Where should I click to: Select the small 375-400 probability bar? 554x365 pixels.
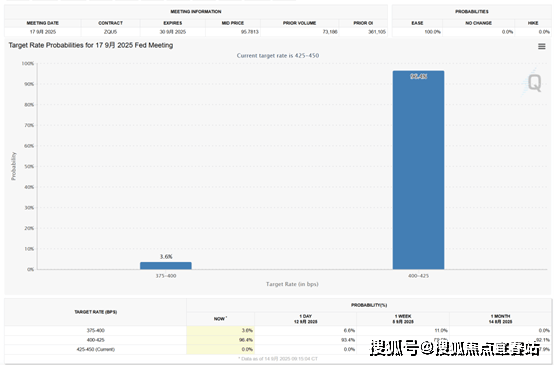166,265
